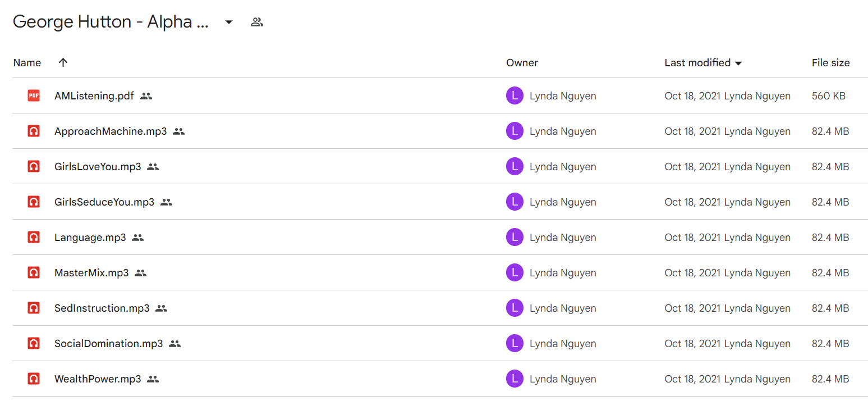This screenshot has height=419, width=868.
Task: Click the modified date in the SocialDomination.mp3 row
Action: [x=692, y=344]
